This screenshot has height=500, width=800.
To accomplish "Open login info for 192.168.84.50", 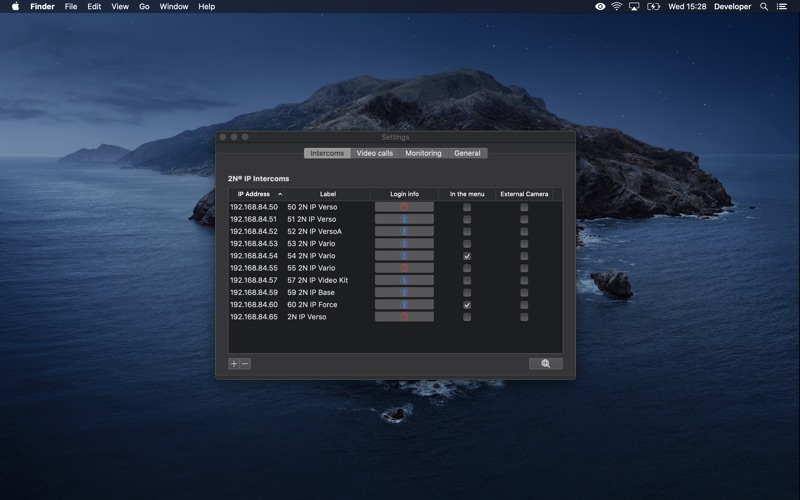I will coord(404,207).
